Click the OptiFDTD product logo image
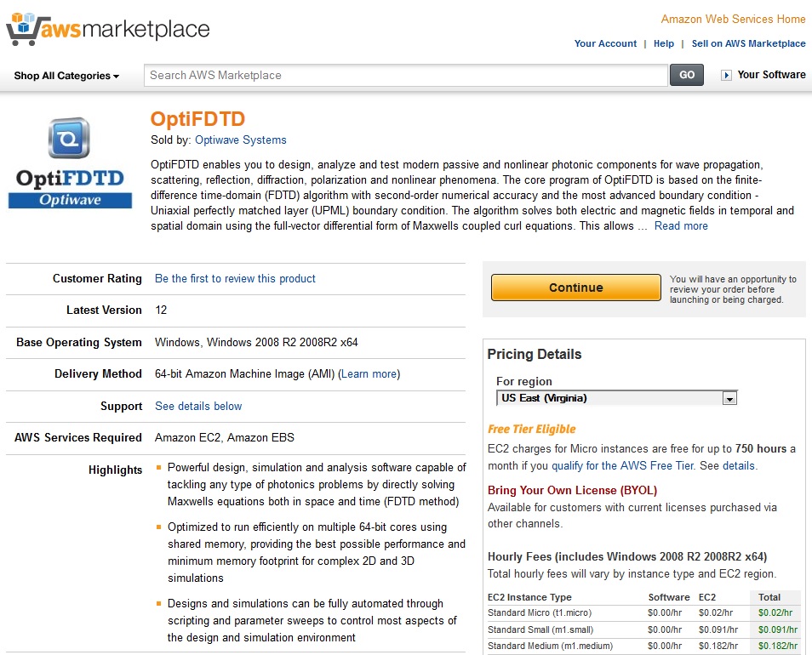 click(70, 163)
